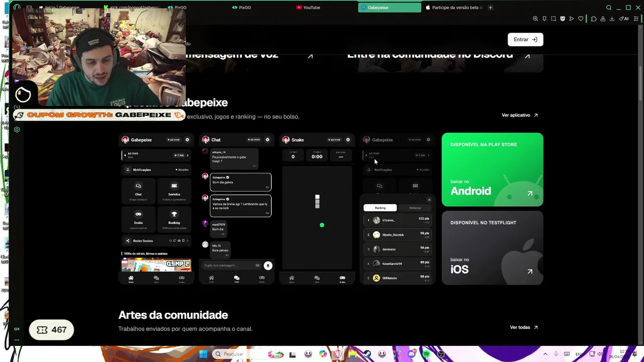This screenshot has width=644, height=362.
Task: Open GX sidebar settings gear icon
Action: tap(17, 130)
